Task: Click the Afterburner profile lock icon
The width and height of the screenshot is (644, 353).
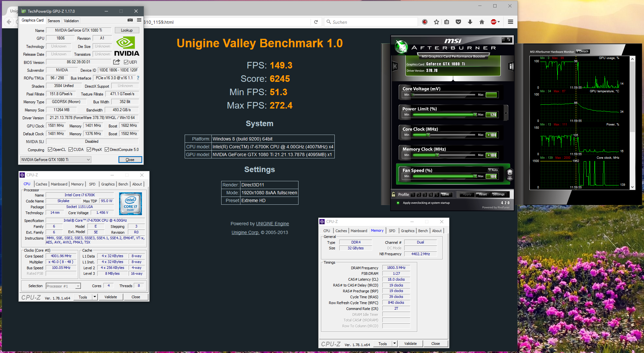Action: pos(394,194)
